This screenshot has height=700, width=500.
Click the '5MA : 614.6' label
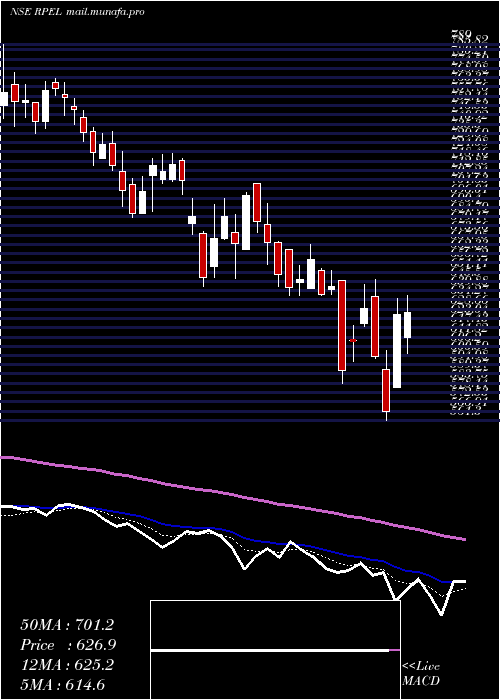(62, 684)
